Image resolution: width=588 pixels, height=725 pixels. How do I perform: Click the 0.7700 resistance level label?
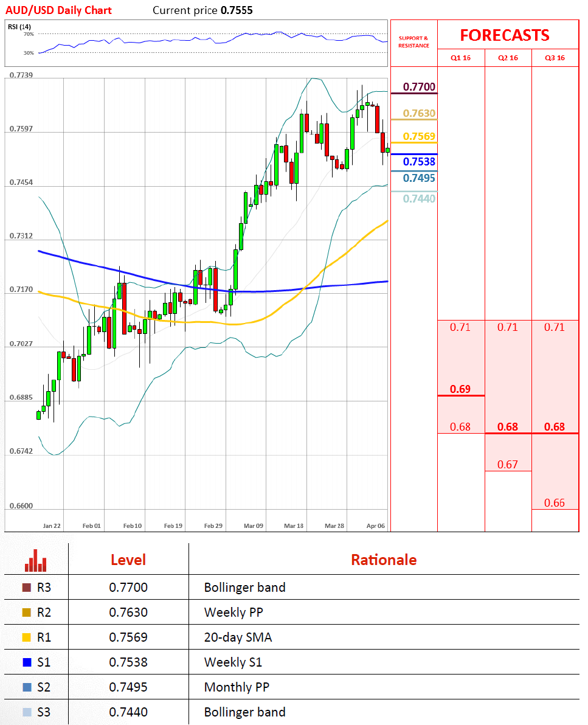coord(420,87)
